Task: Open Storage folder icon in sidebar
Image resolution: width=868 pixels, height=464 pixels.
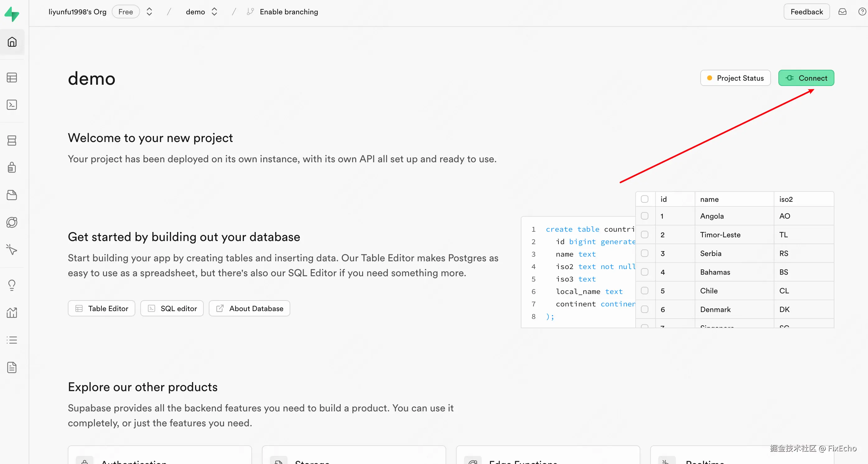Action: pyautogui.click(x=12, y=195)
